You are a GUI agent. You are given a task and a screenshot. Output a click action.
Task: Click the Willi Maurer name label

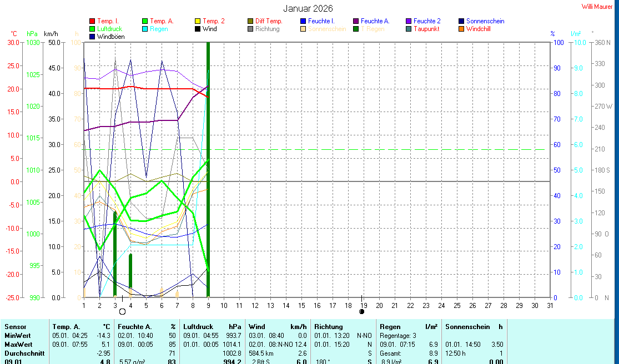[x=597, y=7]
